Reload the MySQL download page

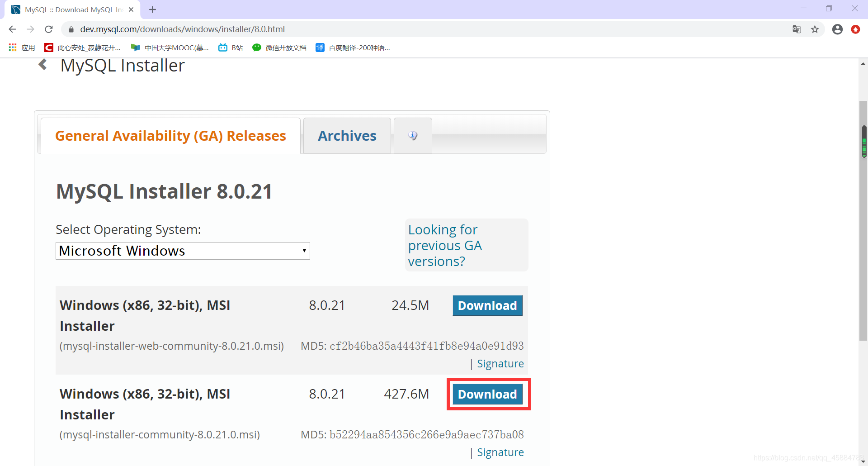(49, 29)
